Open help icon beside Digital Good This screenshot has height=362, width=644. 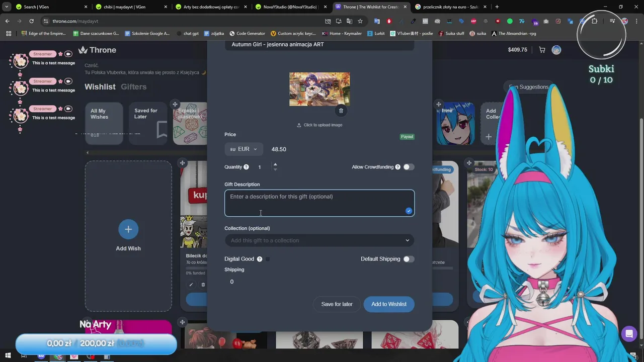[x=260, y=259]
